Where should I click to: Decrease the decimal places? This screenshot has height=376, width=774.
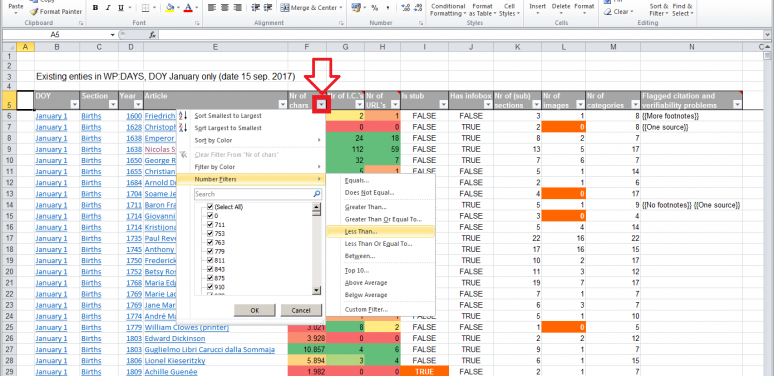419,7
